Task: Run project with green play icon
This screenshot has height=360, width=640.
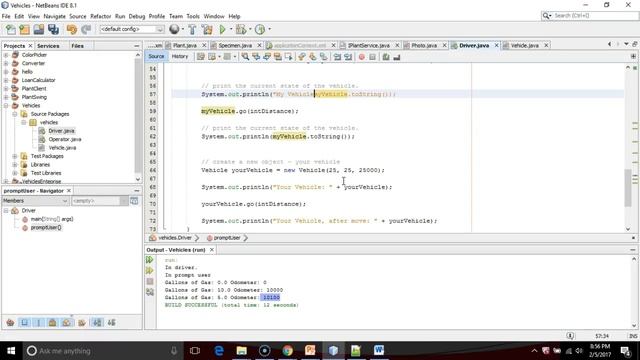Action: (222, 29)
